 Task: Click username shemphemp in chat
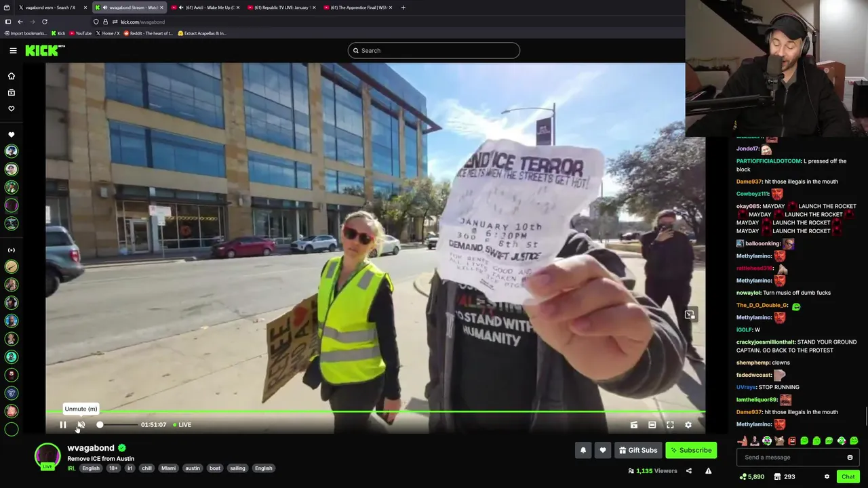[753, 363]
